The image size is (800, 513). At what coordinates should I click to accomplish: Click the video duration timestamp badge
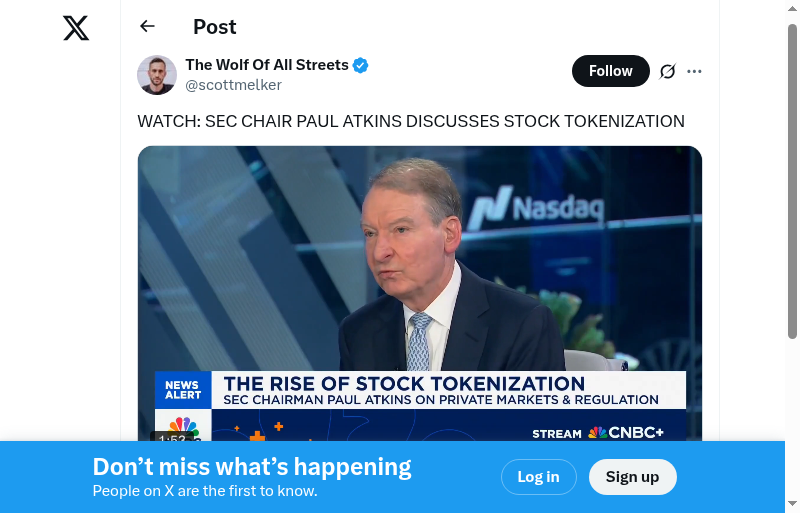point(171,438)
